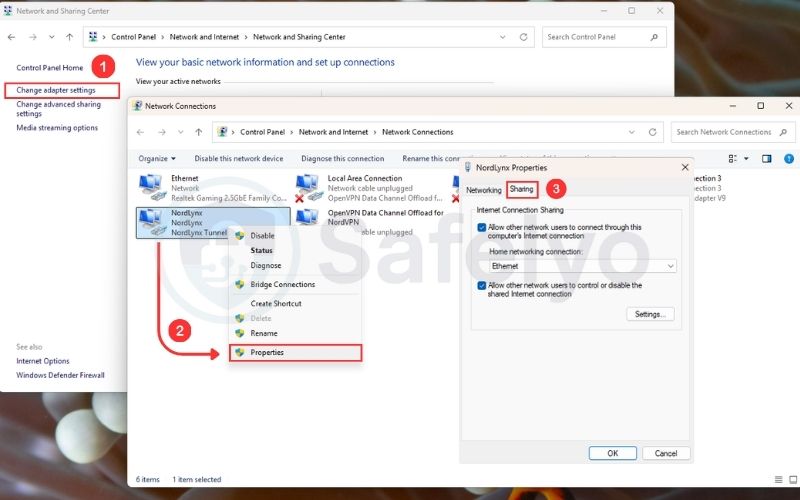The width and height of the screenshot is (800, 500).
Task: Go up one level in Network Connections
Action: tap(198, 132)
